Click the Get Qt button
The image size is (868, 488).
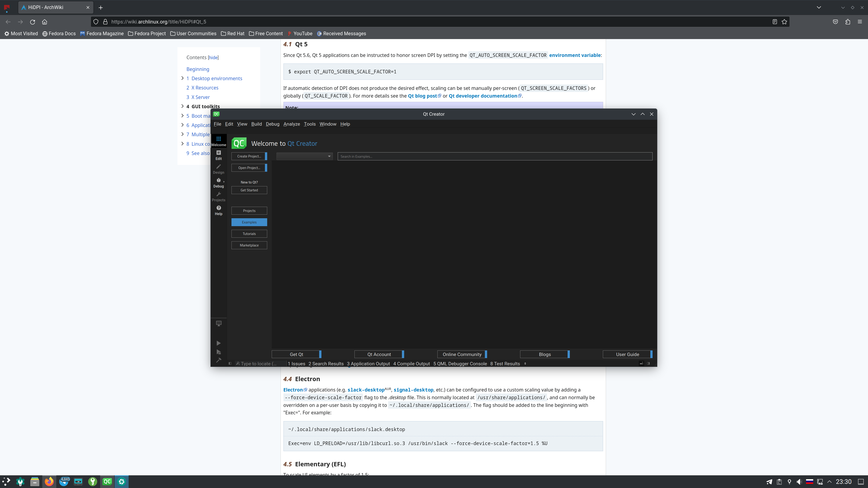click(x=296, y=354)
